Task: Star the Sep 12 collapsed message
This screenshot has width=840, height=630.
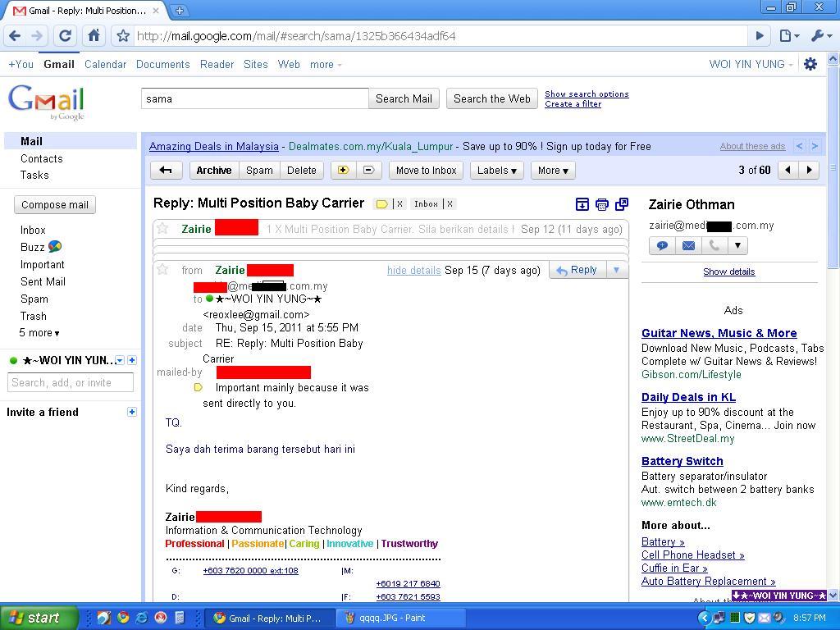Action: pyautogui.click(x=162, y=229)
